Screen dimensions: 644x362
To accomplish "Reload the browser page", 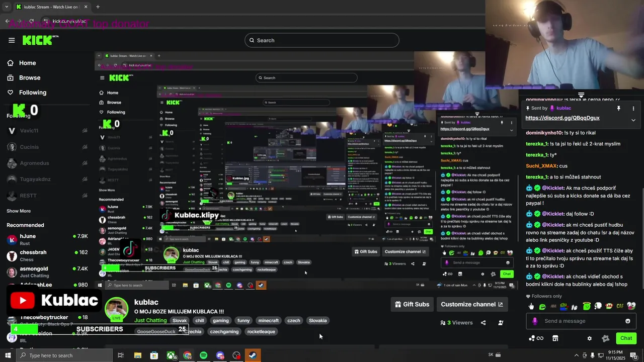I will point(32,21).
